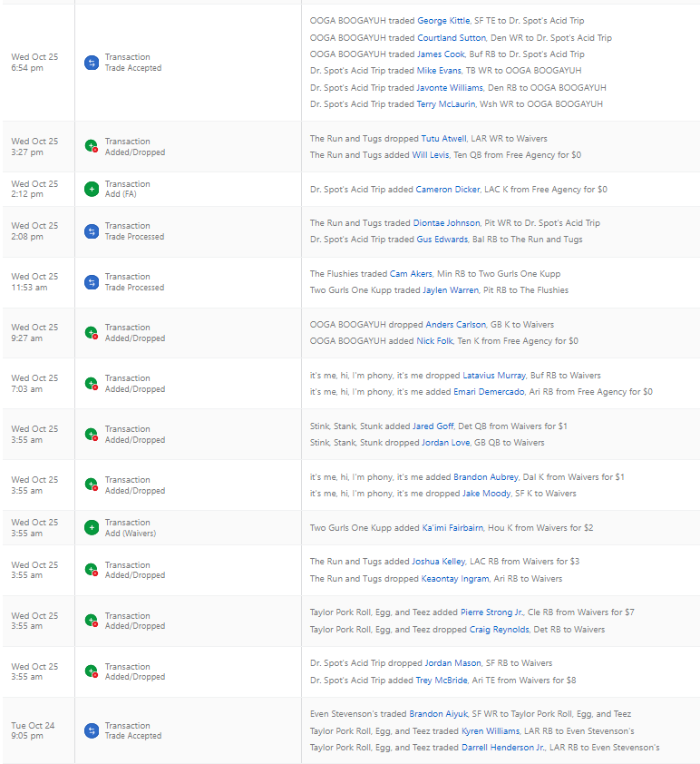Open the Mike Evans player link

pos(441,71)
